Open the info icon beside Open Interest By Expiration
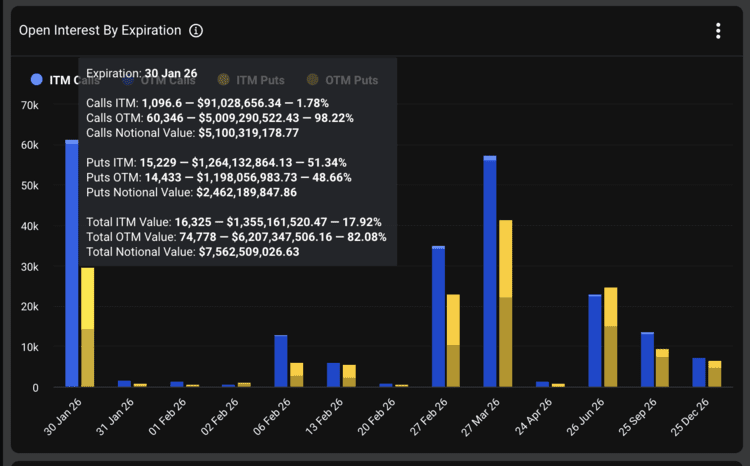Screen dimensions: 750x466 pyautogui.click(x=196, y=31)
